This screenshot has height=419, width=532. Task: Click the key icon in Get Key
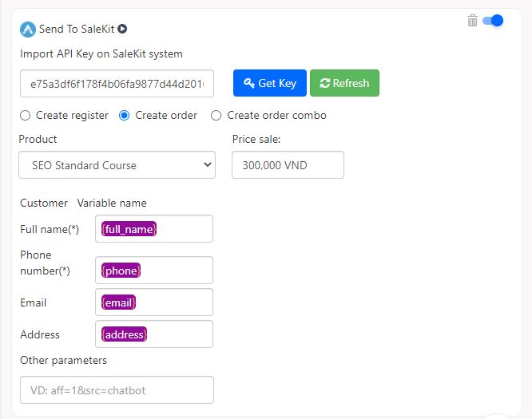249,83
